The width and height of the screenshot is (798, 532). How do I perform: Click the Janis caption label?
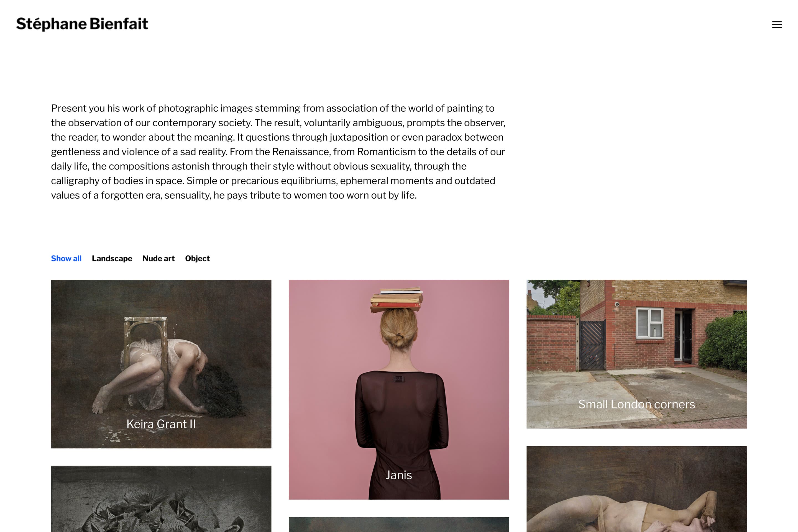pyautogui.click(x=399, y=475)
